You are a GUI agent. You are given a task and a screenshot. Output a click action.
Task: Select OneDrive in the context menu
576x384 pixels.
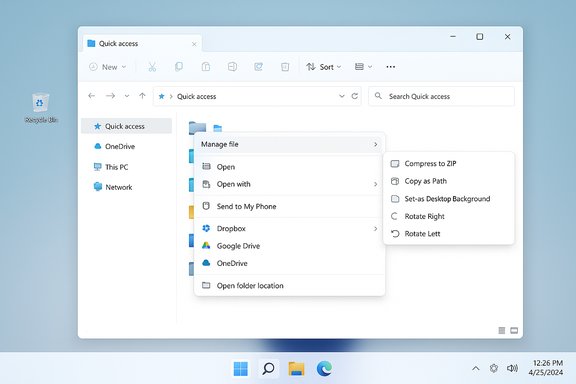click(289, 263)
